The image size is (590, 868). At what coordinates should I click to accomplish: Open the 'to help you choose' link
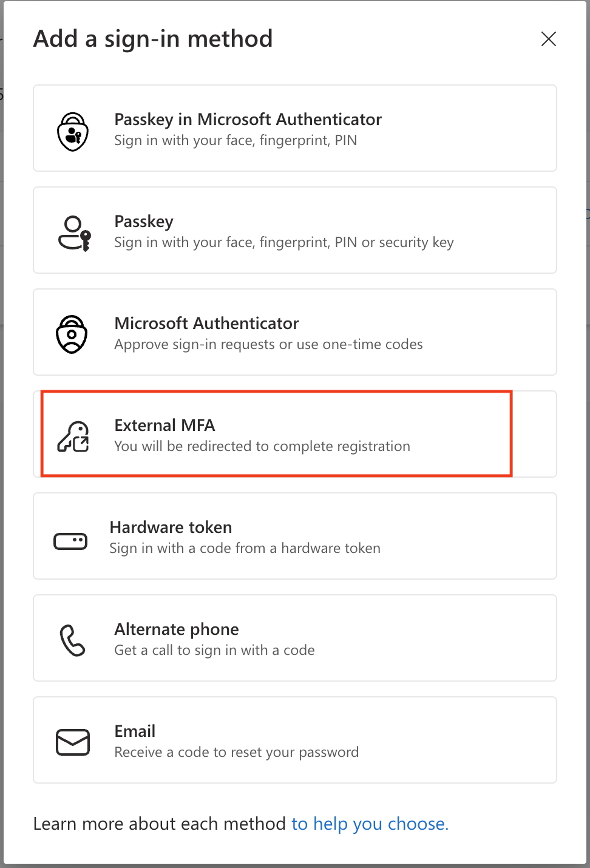point(370,824)
